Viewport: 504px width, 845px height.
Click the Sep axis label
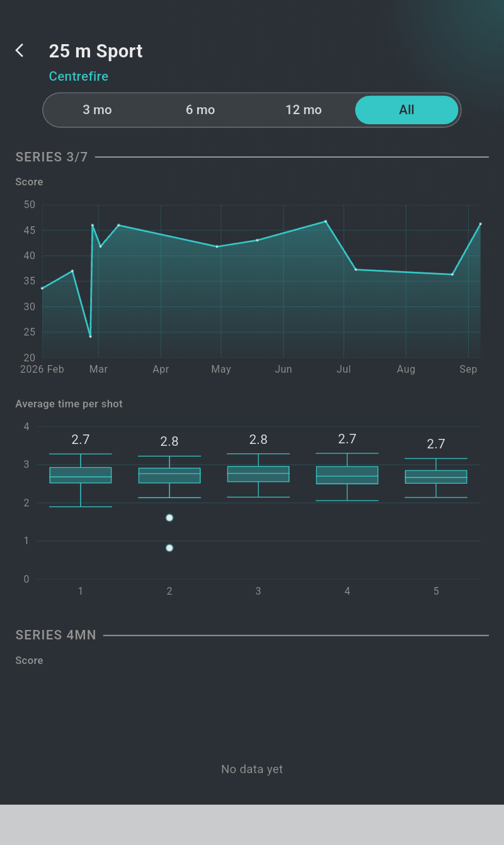(468, 370)
